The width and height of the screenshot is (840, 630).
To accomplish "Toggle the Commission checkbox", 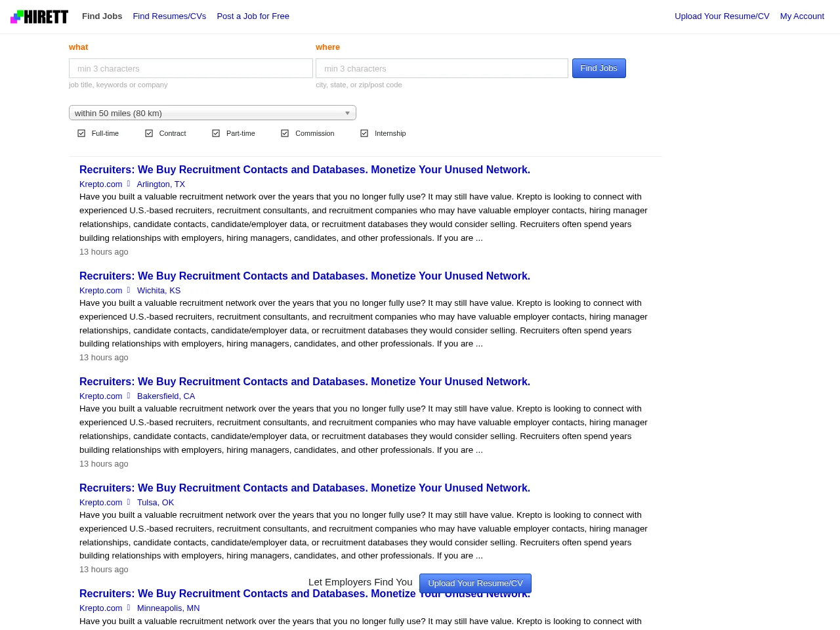I will pyautogui.click(x=285, y=133).
